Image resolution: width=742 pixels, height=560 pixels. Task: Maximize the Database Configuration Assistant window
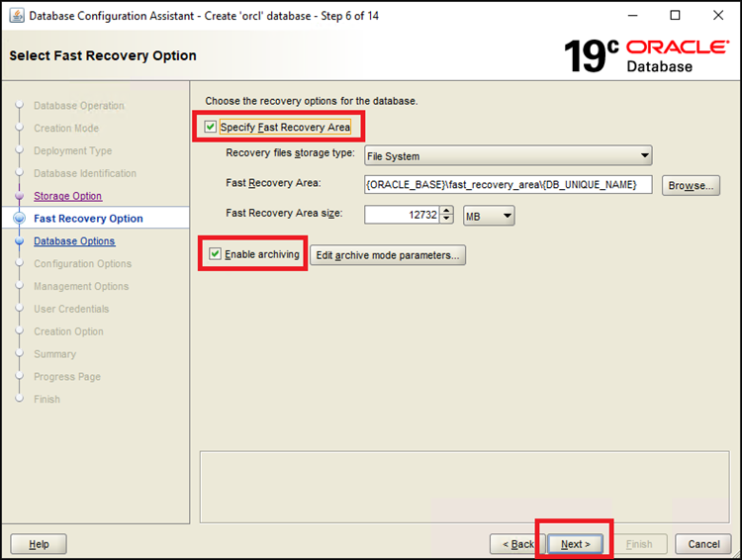pos(676,15)
